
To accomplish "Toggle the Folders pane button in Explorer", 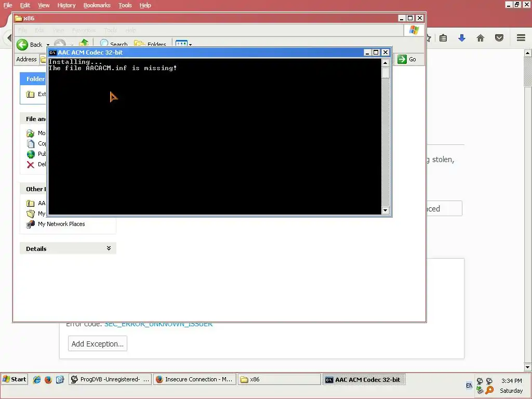I will pyautogui.click(x=150, y=44).
